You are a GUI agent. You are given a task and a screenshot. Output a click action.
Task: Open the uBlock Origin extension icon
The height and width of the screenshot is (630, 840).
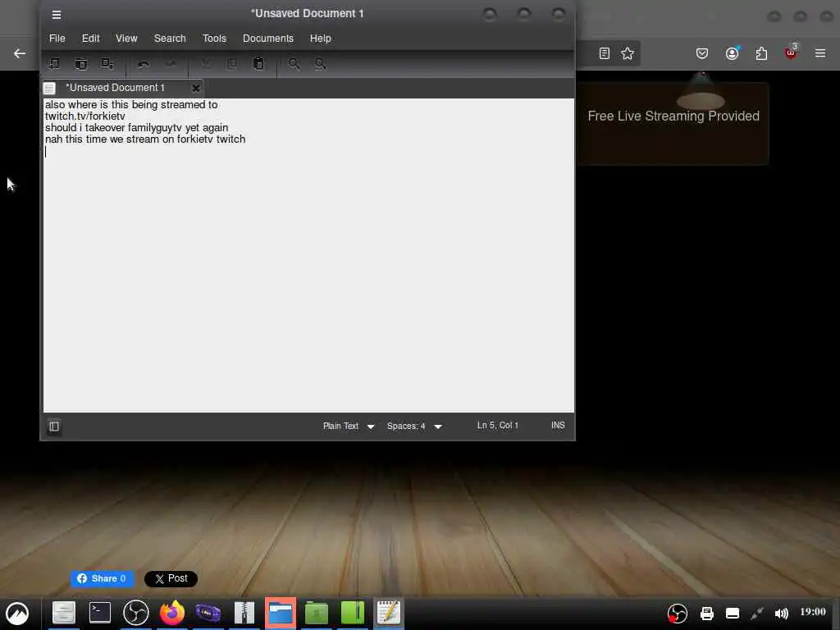791,52
